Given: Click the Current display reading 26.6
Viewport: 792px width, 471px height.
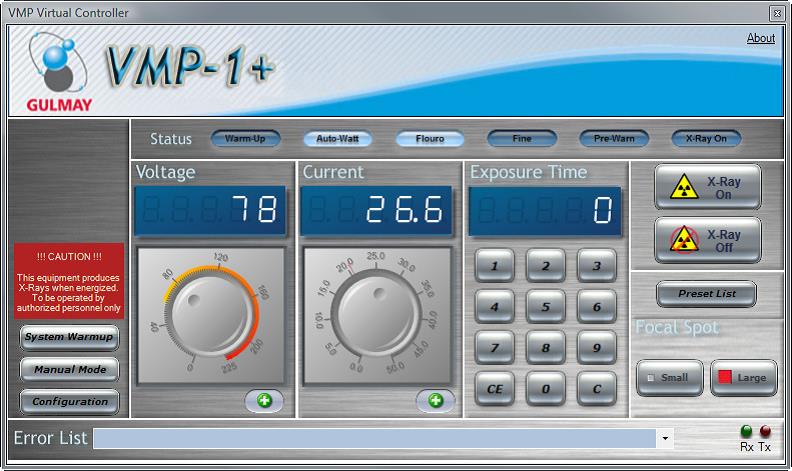Looking at the screenshot, I should 376,210.
